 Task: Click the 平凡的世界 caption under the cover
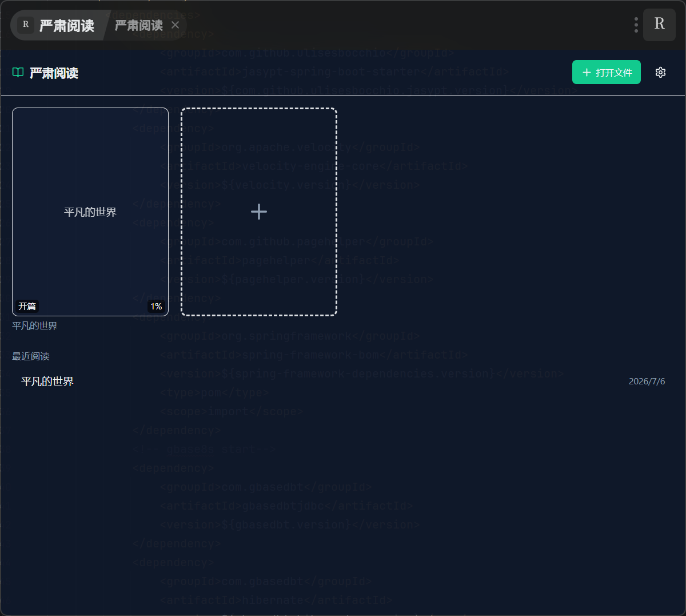(35, 326)
